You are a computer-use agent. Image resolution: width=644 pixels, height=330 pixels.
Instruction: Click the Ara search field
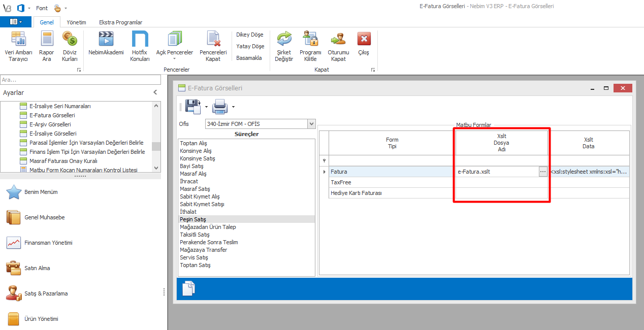pyautogui.click(x=80, y=80)
